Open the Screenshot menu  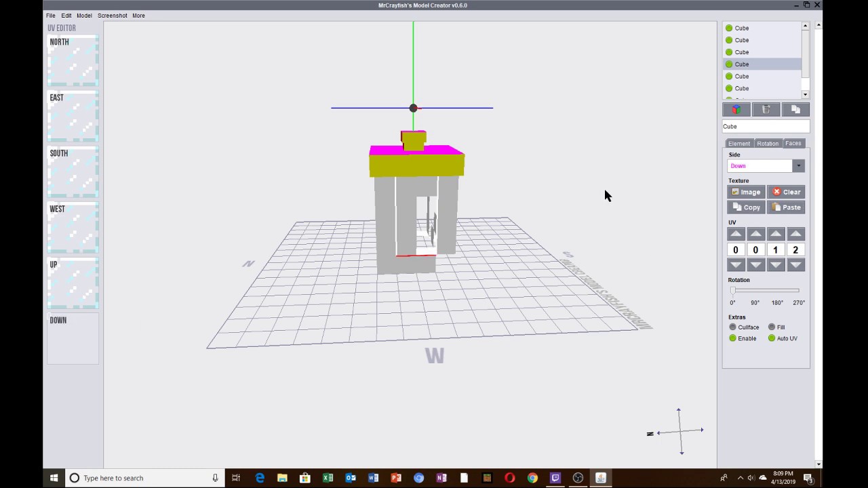pyautogui.click(x=112, y=16)
